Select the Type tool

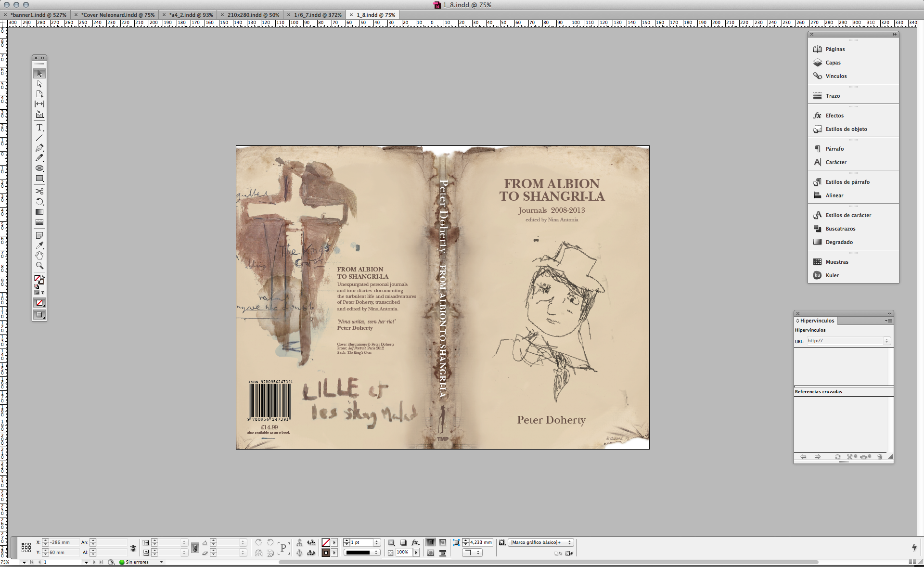pos(39,128)
